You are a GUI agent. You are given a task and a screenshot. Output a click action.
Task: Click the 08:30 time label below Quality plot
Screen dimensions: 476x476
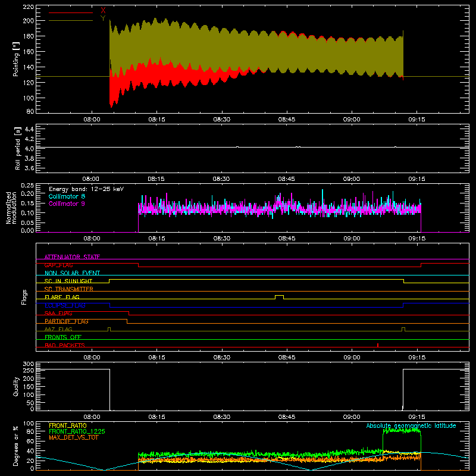coord(221,417)
